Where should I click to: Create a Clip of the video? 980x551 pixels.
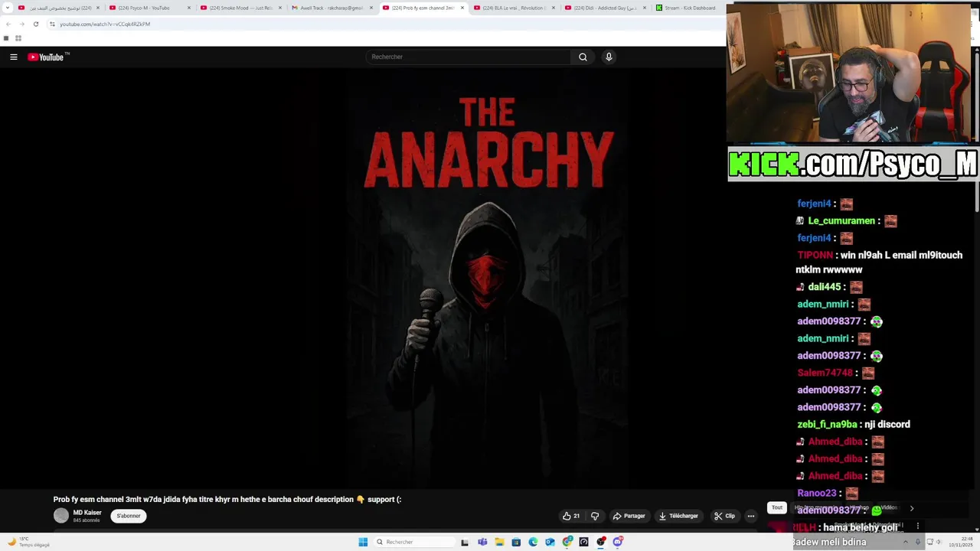tap(724, 516)
